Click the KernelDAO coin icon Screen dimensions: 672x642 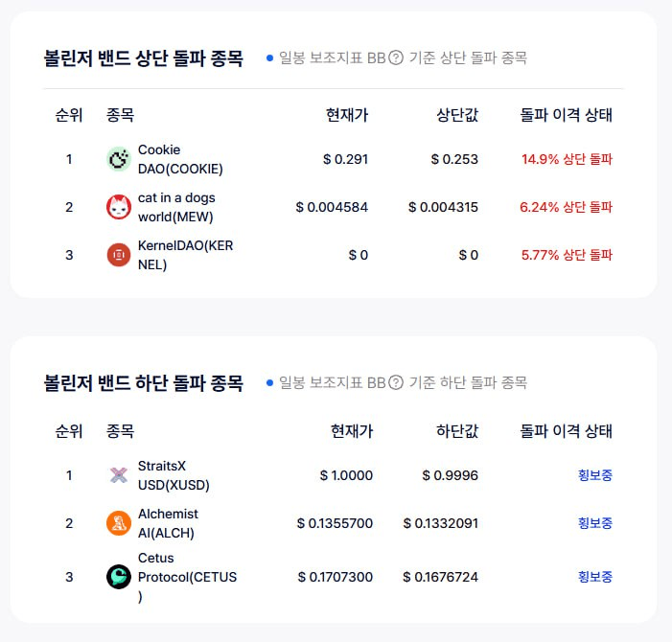pyautogui.click(x=119, y=255)
